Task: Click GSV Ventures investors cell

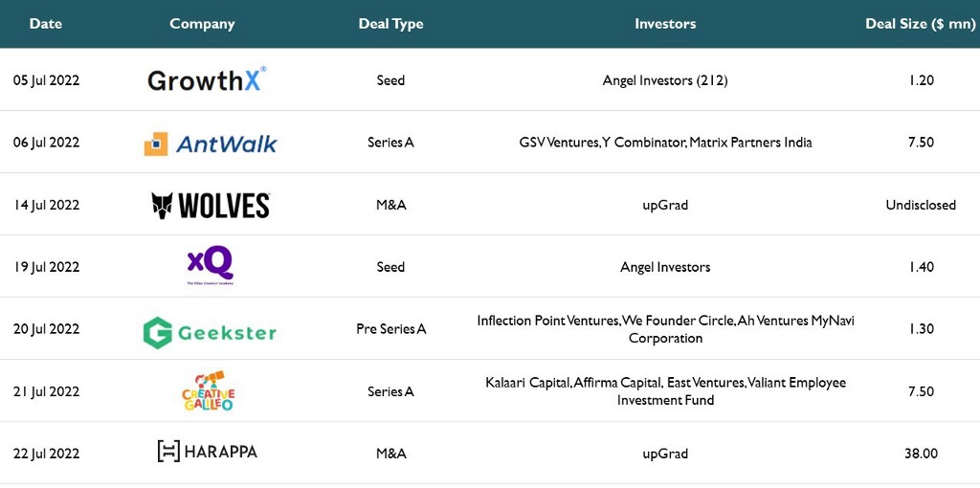Action: (x=665, y=143)
